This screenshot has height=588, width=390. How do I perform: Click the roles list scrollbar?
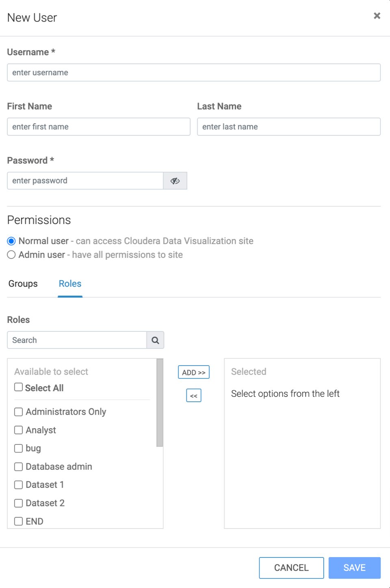[x=160, y=403]
